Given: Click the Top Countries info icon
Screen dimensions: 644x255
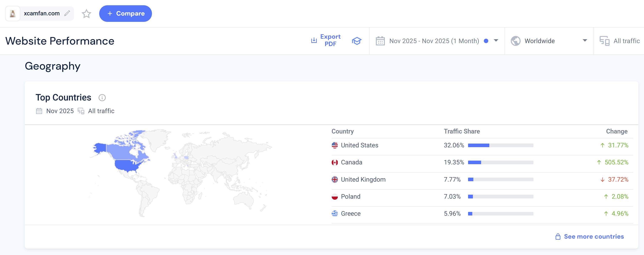Looking at the screenshot, I should (102, 98).
